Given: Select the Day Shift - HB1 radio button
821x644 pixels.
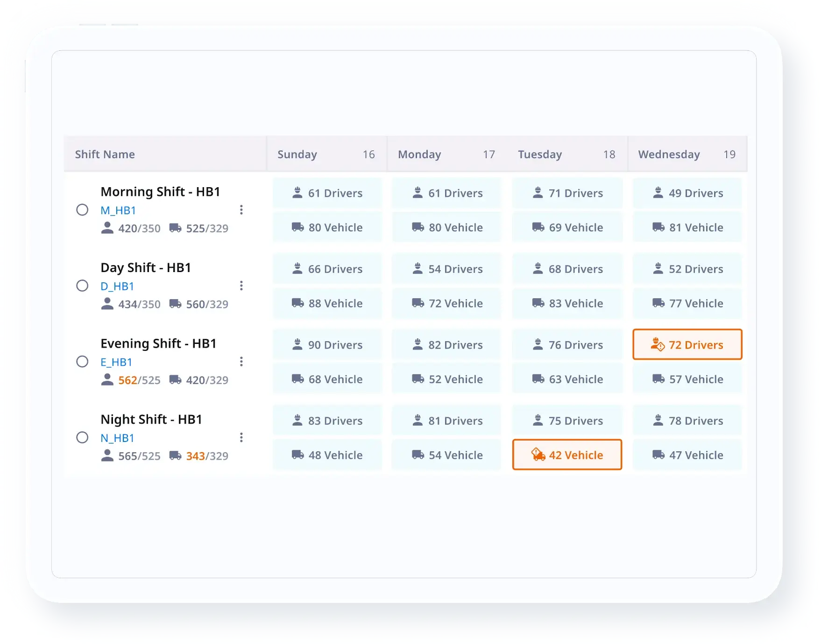Looking at the screenshot, I should coord(82,286).
